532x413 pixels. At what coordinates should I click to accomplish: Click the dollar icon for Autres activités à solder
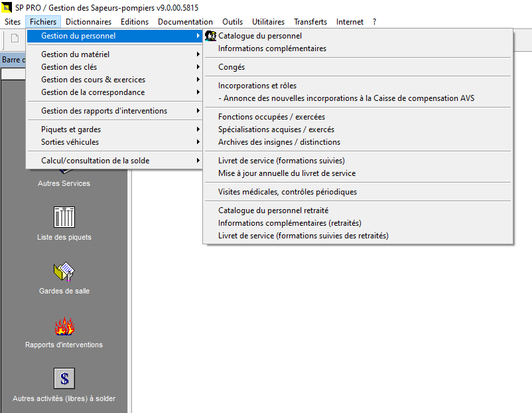64,378
